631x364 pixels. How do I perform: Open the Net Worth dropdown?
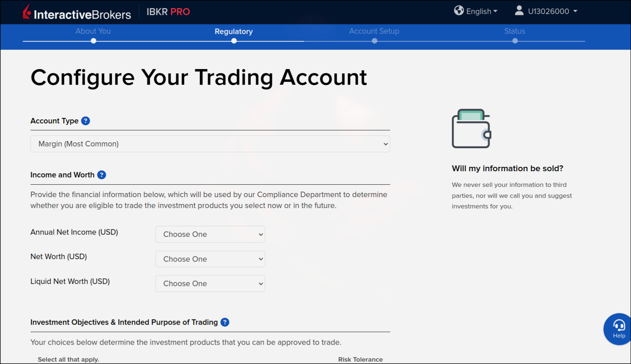(210, 259)
